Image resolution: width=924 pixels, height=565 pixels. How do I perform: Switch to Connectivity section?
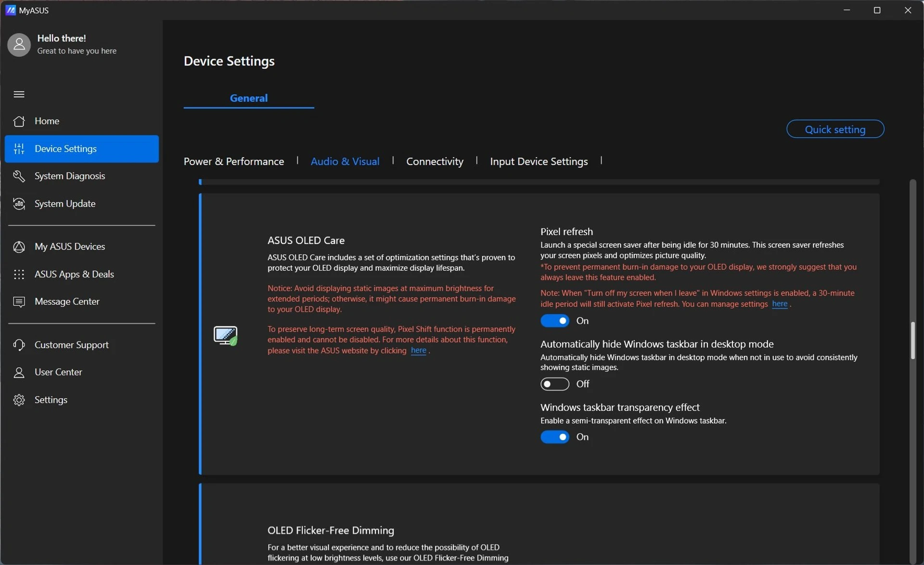coord(435,161)
